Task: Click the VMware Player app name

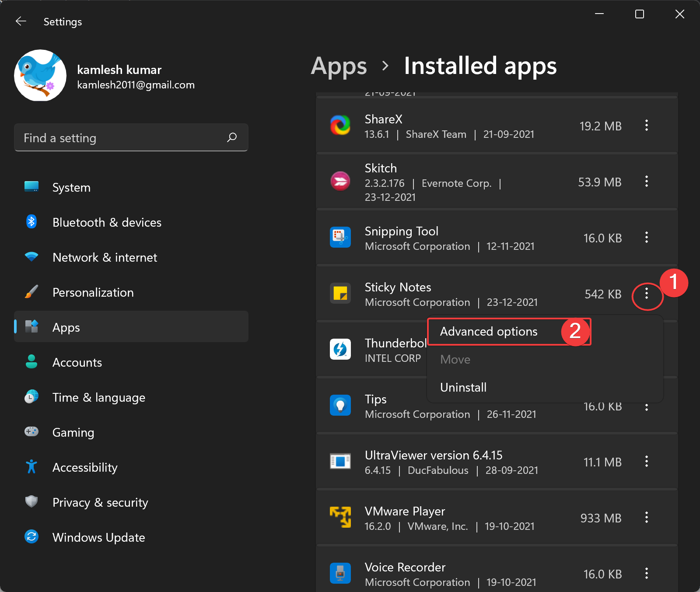Action: [x=405, y=511]
